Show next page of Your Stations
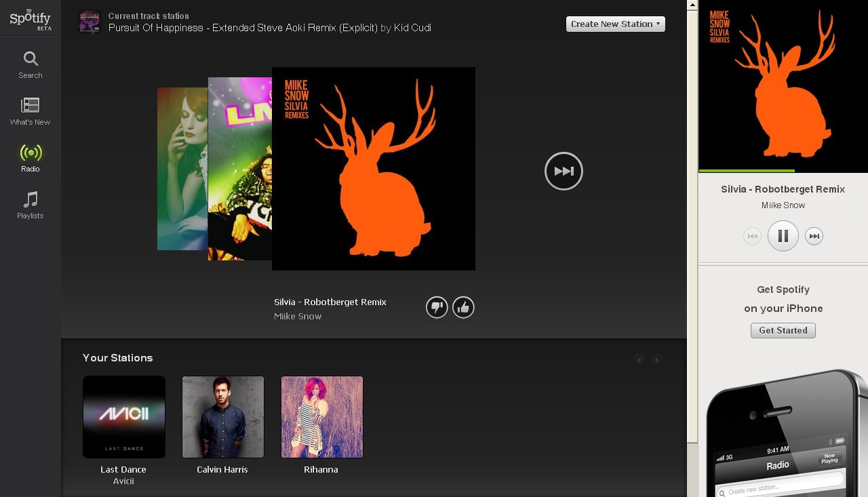The image size is (868, 497). pos(656,360)
